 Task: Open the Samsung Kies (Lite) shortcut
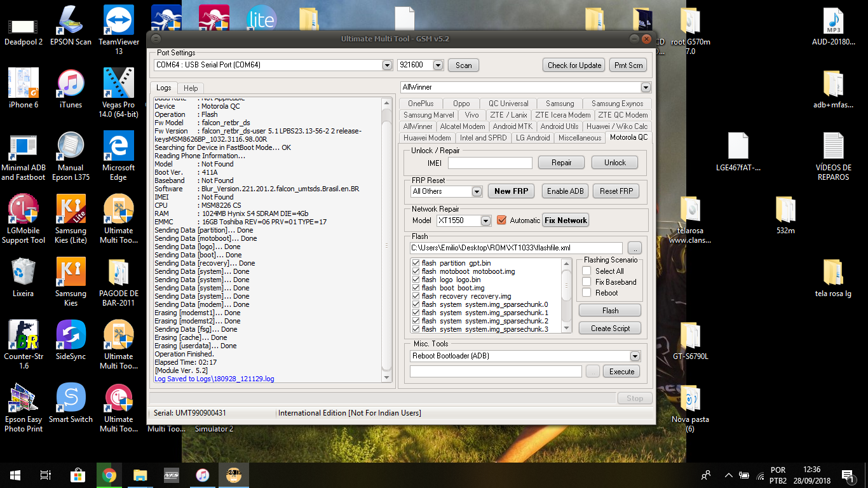coord(71,219)
